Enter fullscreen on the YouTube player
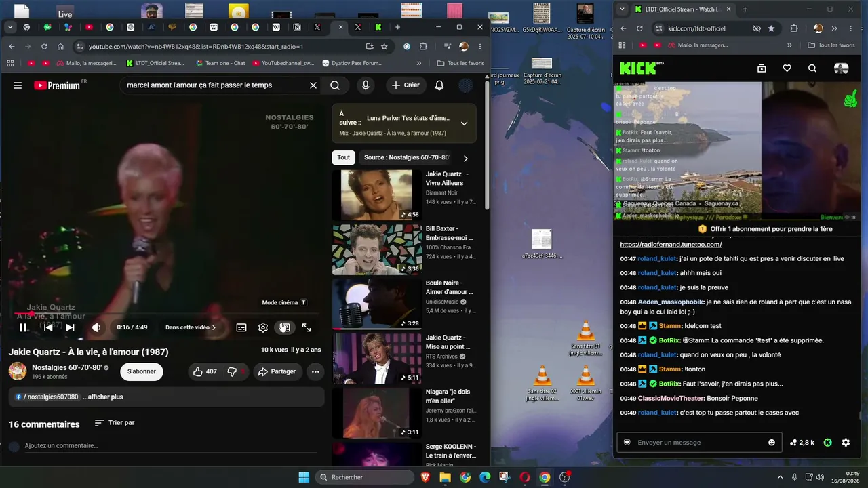The width and height of the screenshot is (868, 488). 307,327
